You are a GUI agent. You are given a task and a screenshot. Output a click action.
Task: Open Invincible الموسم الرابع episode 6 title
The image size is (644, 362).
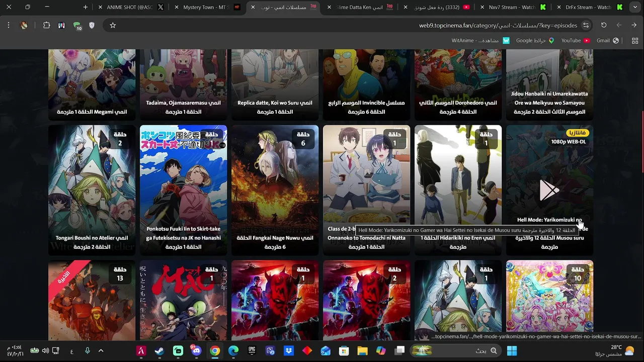tap(366, 107)
